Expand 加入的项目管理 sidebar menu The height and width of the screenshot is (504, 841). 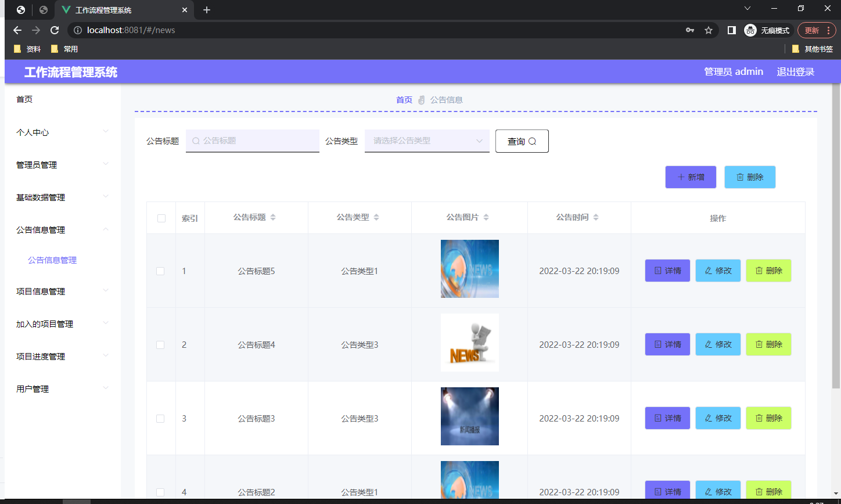point(62,324)
